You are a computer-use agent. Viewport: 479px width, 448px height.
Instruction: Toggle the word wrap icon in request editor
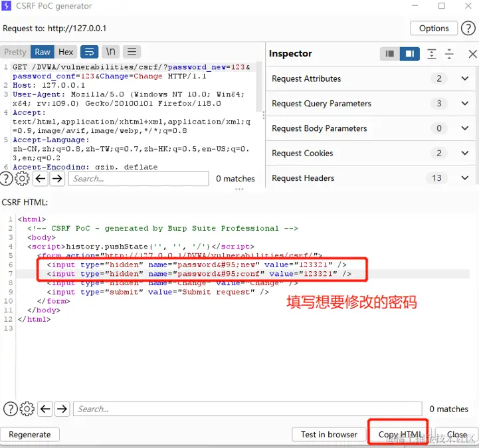89,52
